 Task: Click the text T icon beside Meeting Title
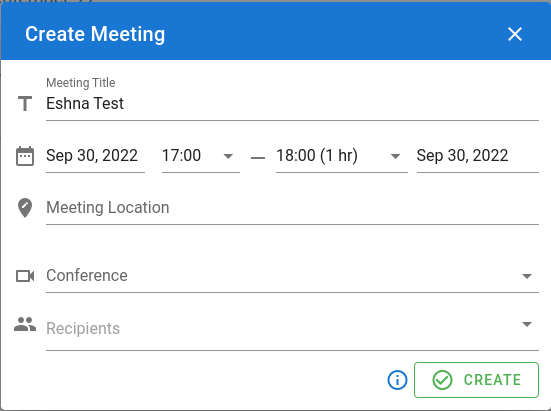pyautogui.click(x=25, y=104)
